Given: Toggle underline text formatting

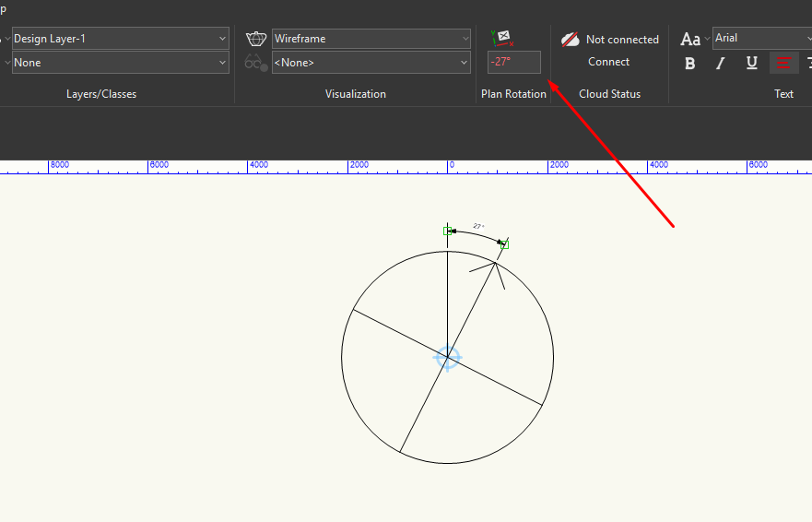Looking at the screenshot, I should point(752,64).
